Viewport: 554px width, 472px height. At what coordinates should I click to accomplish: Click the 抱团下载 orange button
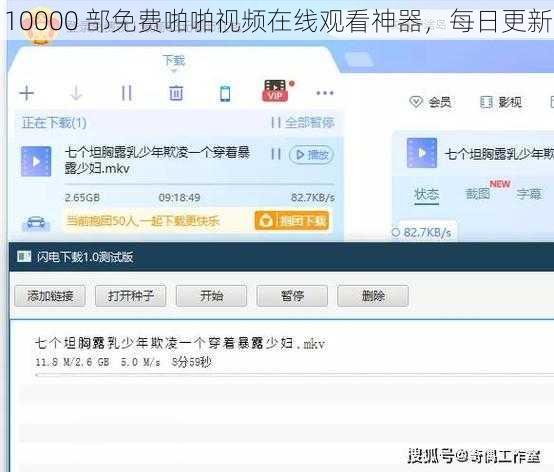click(292, 221)
